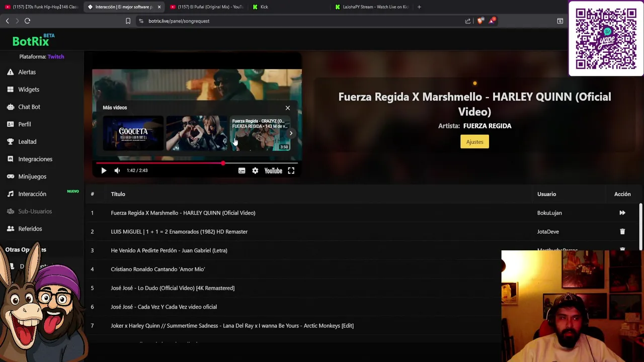Click the Usuario column header
The image size is (644, 362).
(546, 194)
